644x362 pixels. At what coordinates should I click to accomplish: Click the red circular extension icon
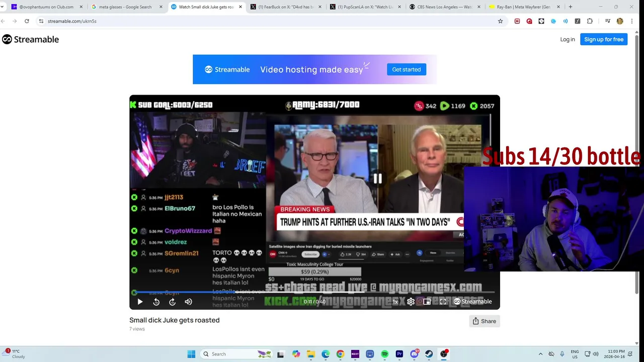(529, 21)
